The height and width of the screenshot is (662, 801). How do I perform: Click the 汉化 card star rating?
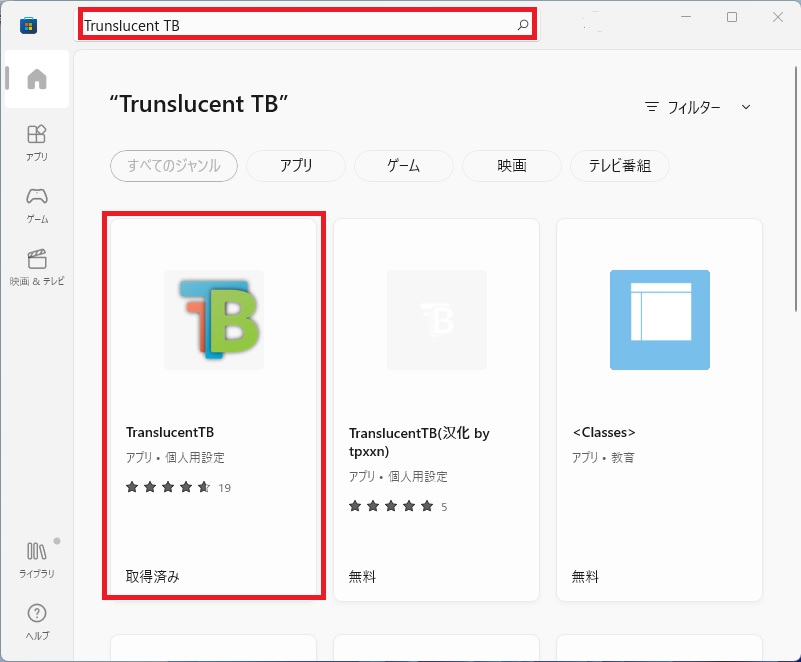pyautogui.click(x=391, y=506)
